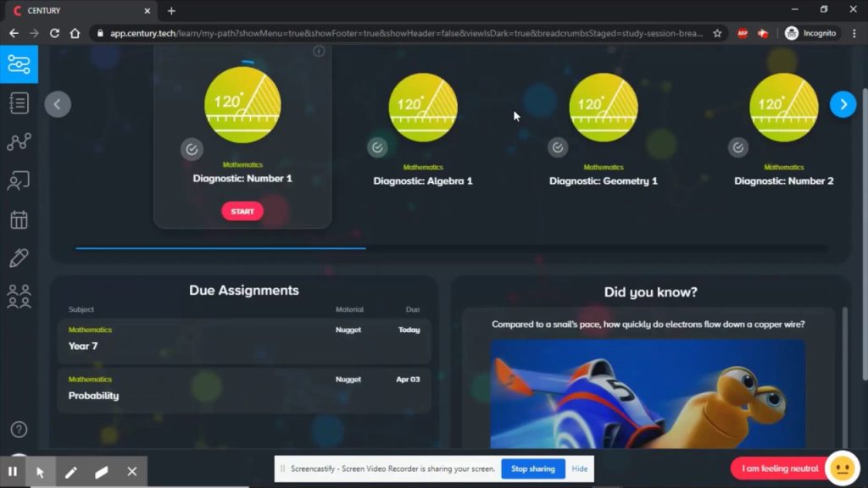Open the Turbo snail image

coord(648,394)
